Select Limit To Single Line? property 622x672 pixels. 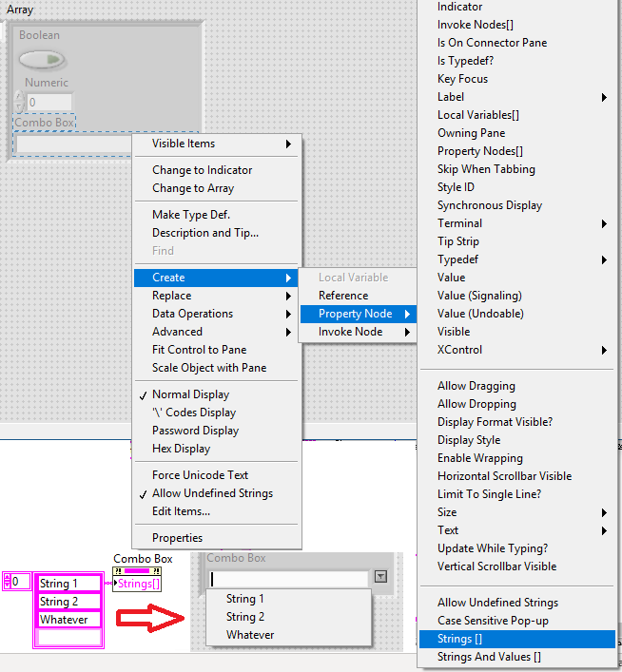tap(516, 493)
